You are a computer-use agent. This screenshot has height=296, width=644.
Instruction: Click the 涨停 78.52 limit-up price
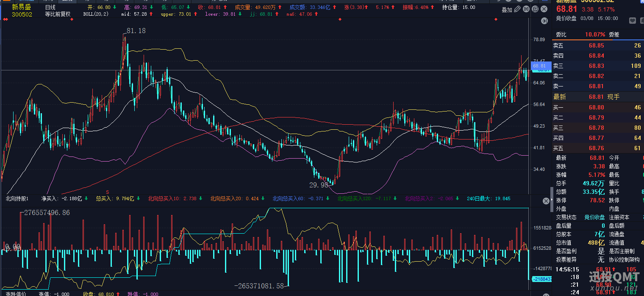pyautogui.click(x=597, y=200)
